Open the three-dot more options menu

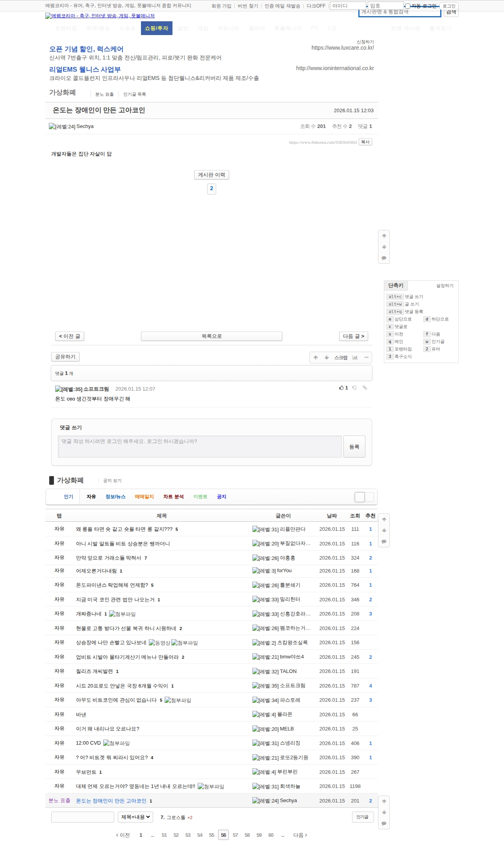(366, 358)
